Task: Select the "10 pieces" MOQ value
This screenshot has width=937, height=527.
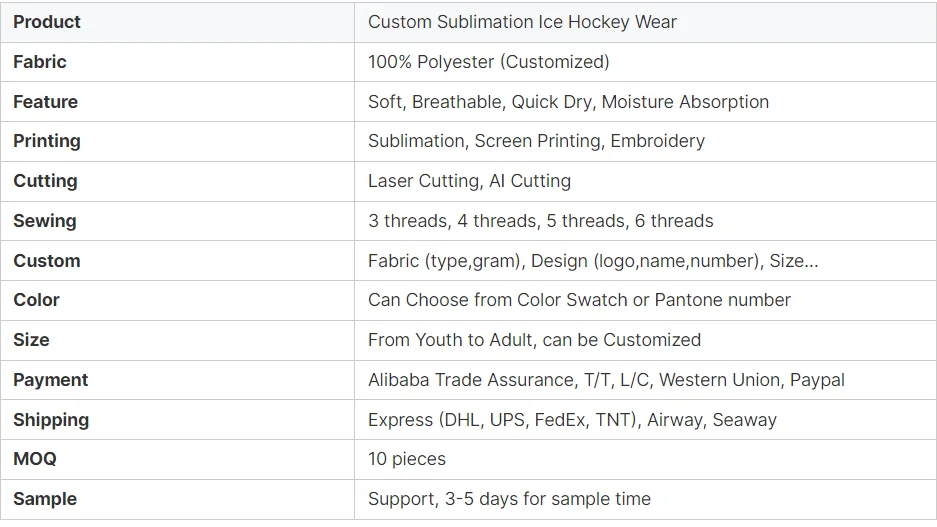Action: tap(407, 459)
